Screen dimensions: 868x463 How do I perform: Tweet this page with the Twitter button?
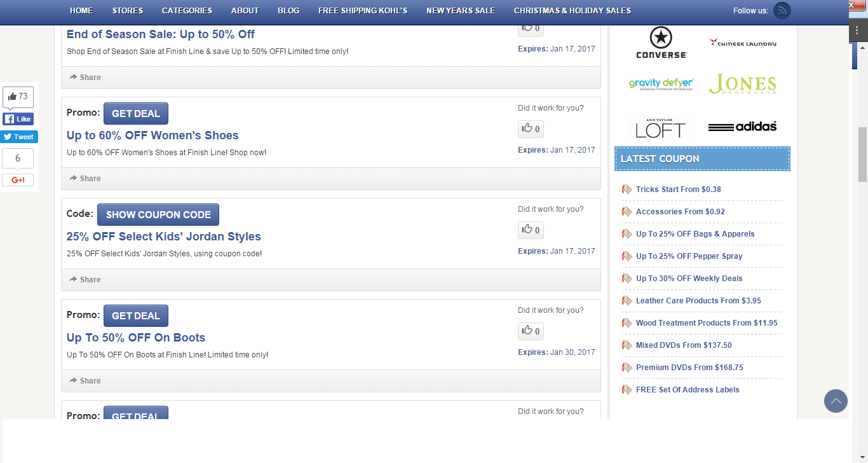click(x=18, y=137)
